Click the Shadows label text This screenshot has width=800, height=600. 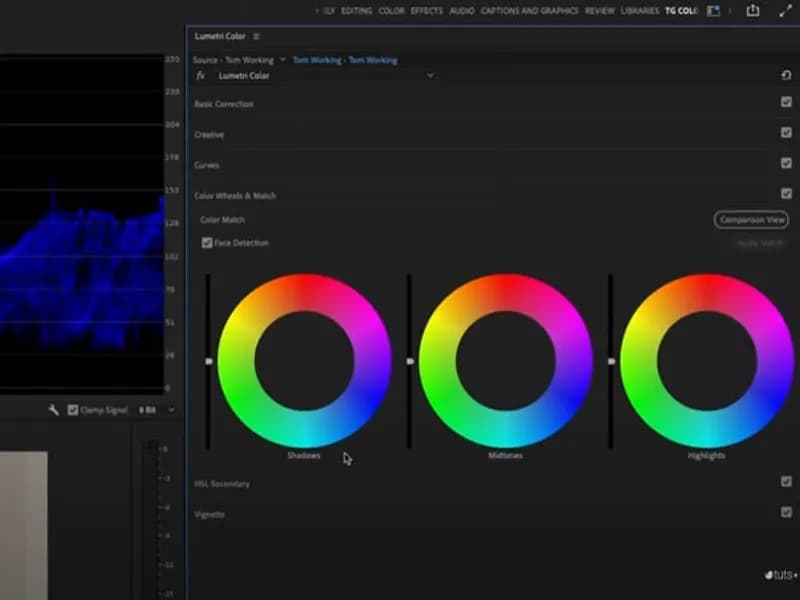tap(304, 456)
